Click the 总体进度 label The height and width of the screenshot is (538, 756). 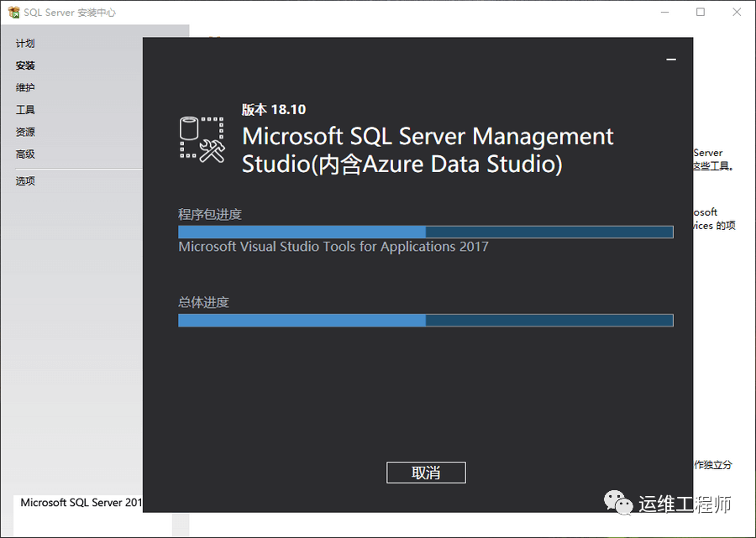coord(203,302)
